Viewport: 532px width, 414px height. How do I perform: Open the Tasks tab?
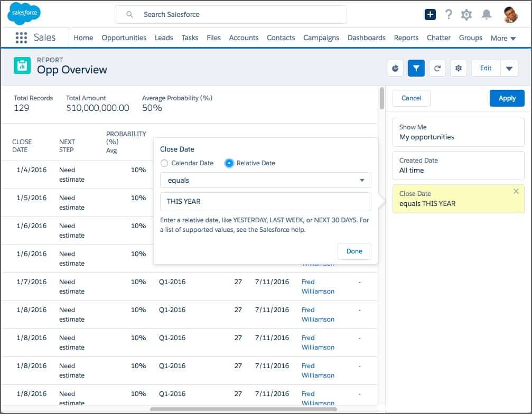click(x=190, y=37)
